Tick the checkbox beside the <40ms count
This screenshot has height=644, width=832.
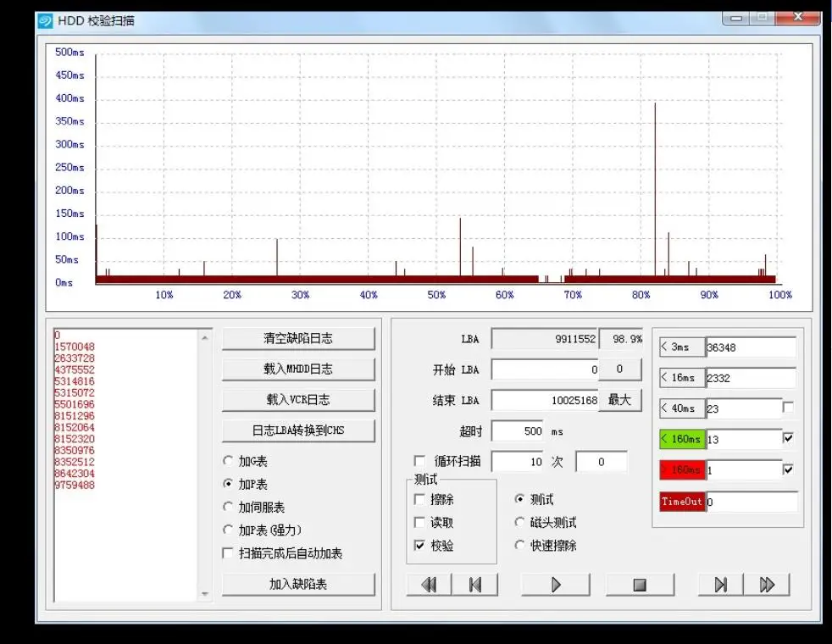788,408
